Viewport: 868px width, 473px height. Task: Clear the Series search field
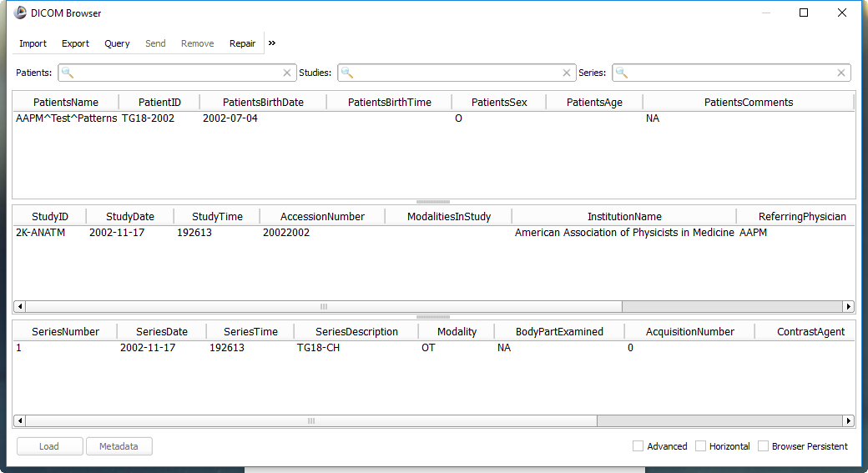(x=841, y=73)
